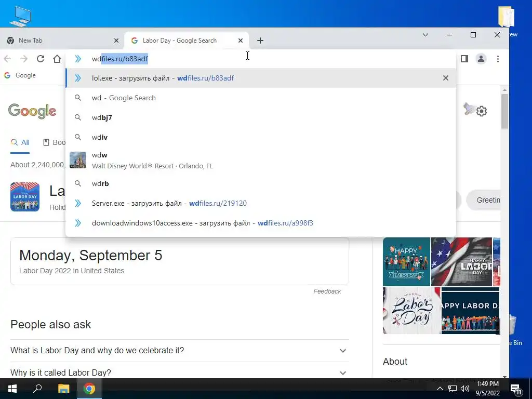
Task: Click the Feedback link
Action: coord(327,291)
